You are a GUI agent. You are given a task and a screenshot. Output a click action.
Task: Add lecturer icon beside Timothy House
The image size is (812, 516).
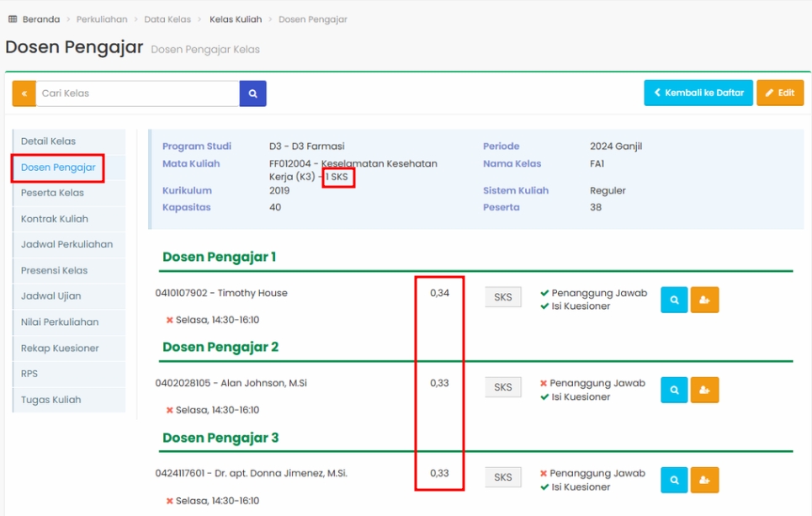click(704, 300)
